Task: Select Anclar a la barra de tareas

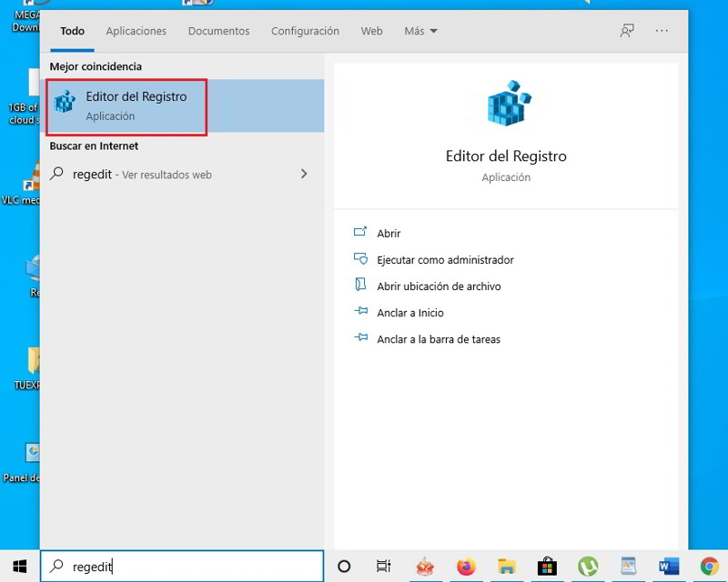Action: click(x=439, y=339)
